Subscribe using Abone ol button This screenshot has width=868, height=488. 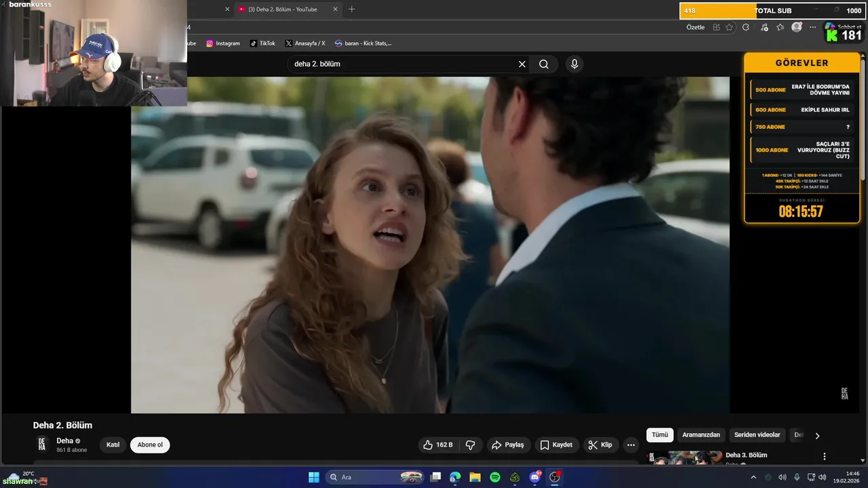150,445
